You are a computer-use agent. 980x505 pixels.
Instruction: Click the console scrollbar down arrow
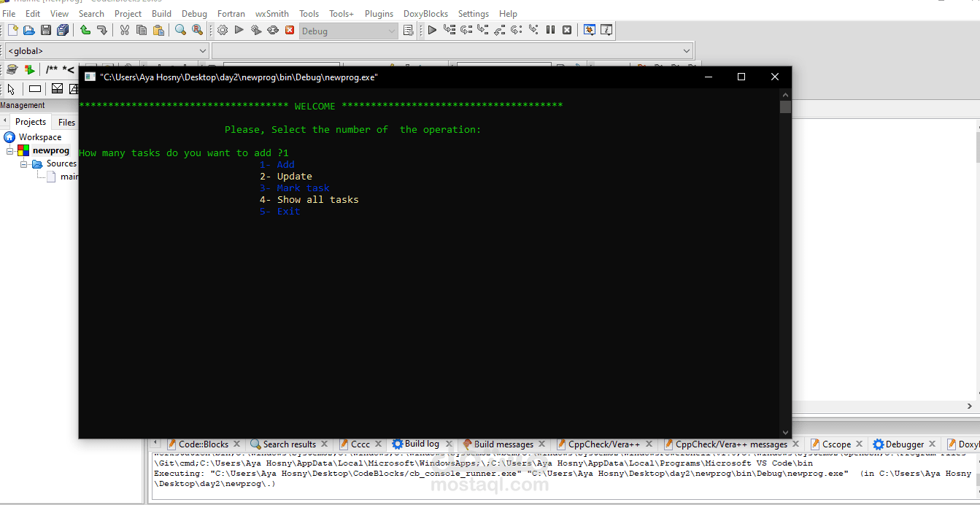tap(785, 432)
